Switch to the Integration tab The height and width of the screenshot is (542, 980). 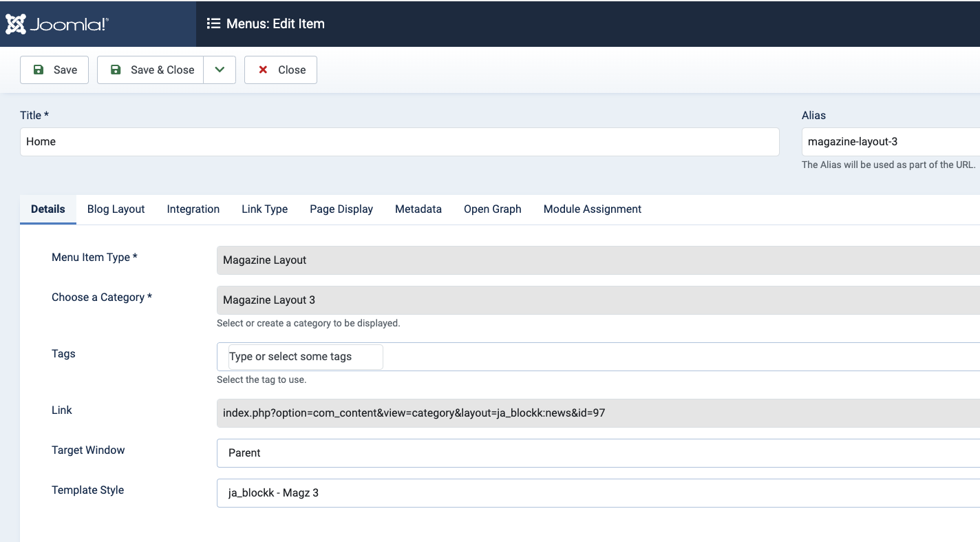193,209
